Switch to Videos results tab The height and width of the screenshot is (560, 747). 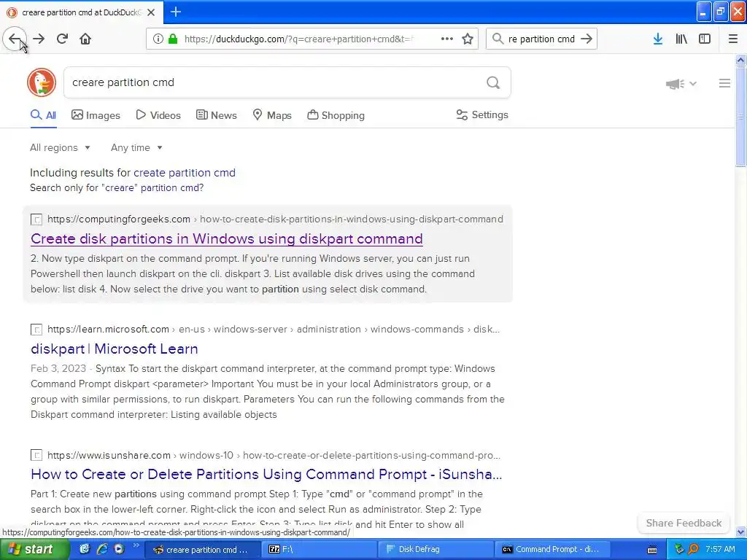point(158,114)
